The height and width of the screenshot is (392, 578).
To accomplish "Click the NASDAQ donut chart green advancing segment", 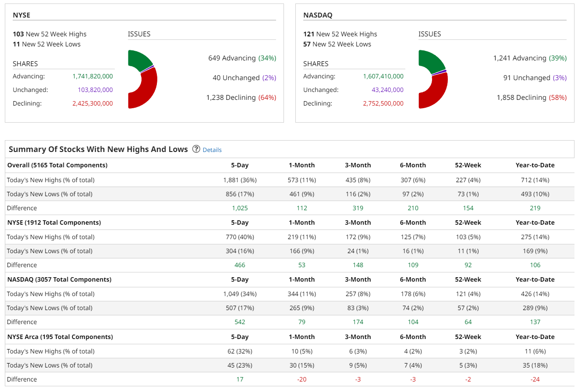I will (x=431, y=61).
